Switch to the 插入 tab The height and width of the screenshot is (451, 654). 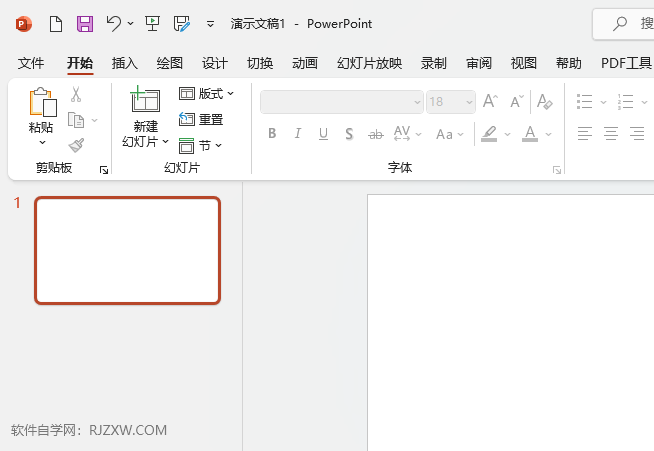125,63
